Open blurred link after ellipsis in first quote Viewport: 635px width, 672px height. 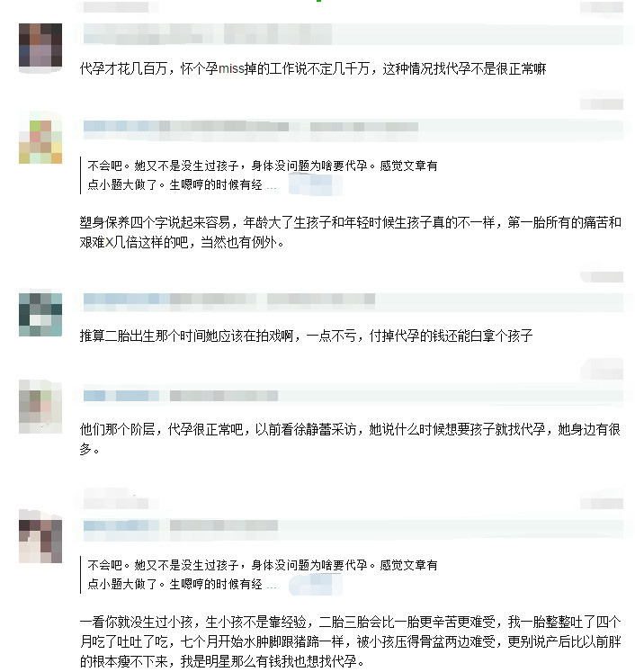(x=316, y=184)
